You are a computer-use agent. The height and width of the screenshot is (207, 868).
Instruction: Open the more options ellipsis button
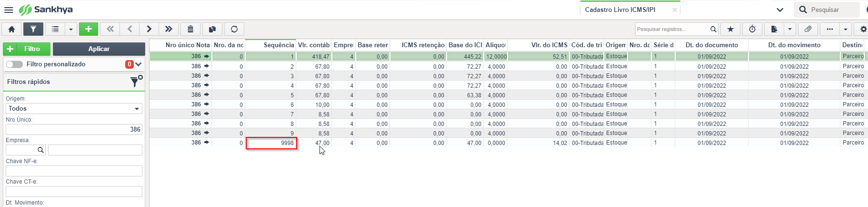[830, 29]
